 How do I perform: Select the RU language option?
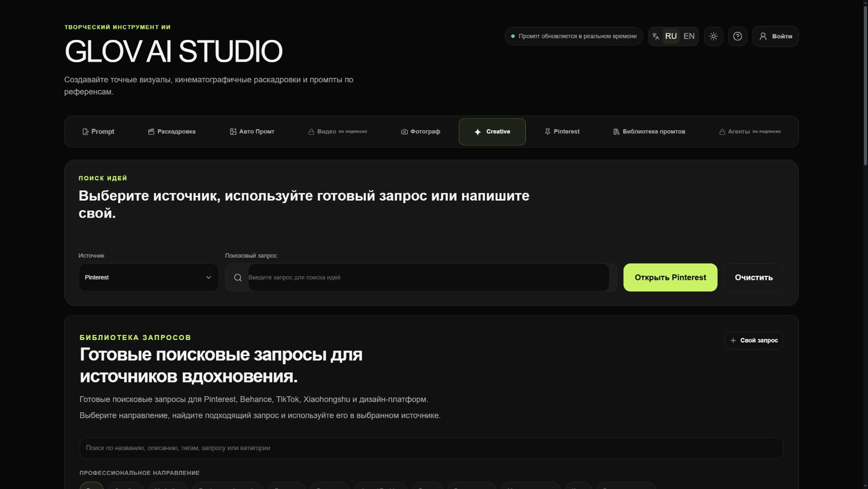671,36
